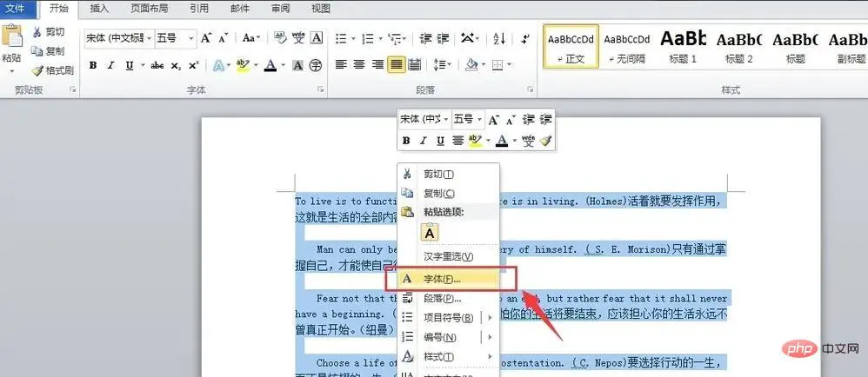Toggle the ribbon Align Left button
Image resolution: width=868 pixels, height=377 pixels.
coord(341,64)
